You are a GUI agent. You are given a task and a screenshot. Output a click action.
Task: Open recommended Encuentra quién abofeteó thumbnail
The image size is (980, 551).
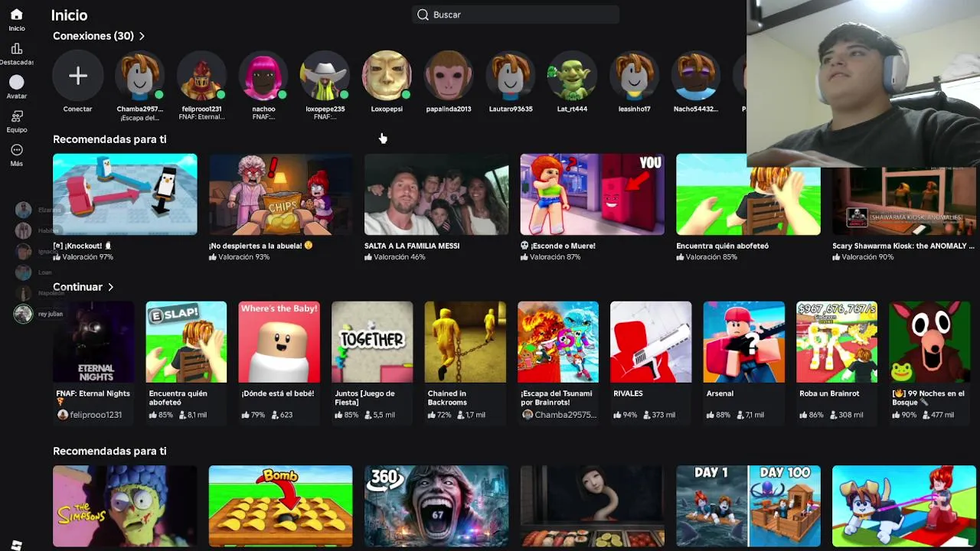pyautogui.click(x=748, y=194)
